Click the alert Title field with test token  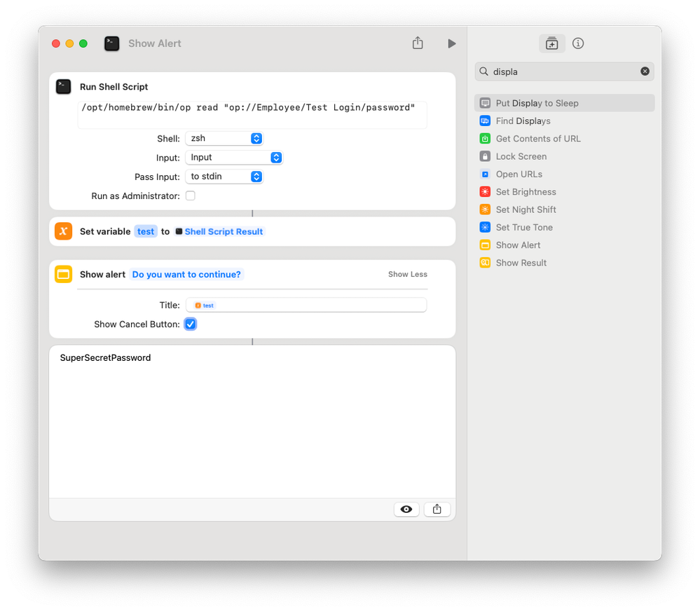point(306,305)
